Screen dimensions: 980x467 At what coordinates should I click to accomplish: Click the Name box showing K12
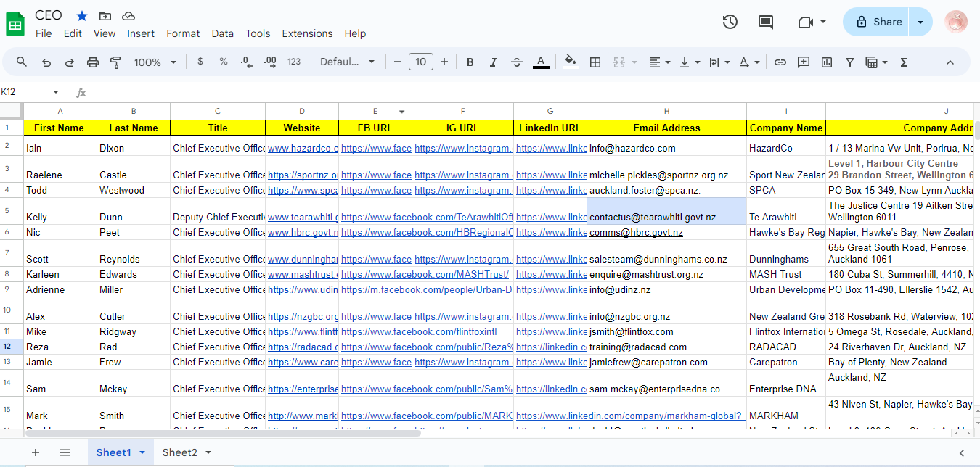[x=30, y=92]
